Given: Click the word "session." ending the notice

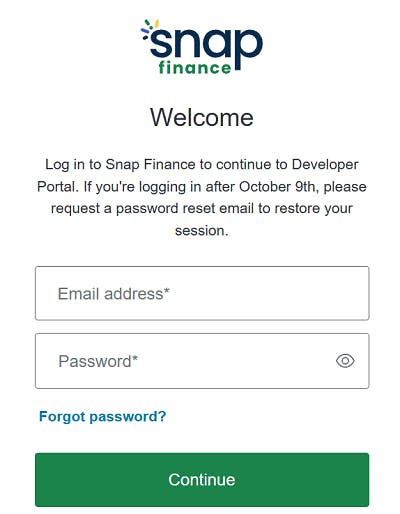Looking at the screenshot, I should click(x=202, y=231).
